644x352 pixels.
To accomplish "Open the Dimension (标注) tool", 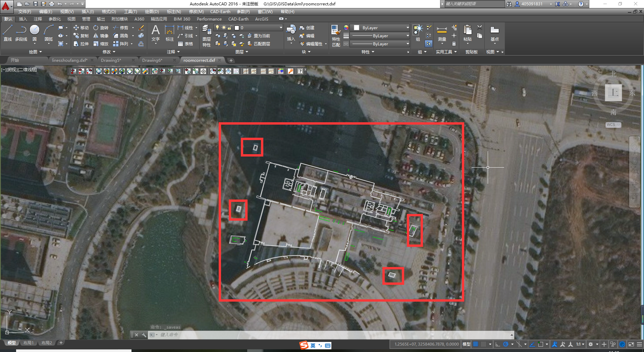I will point(170,33).
